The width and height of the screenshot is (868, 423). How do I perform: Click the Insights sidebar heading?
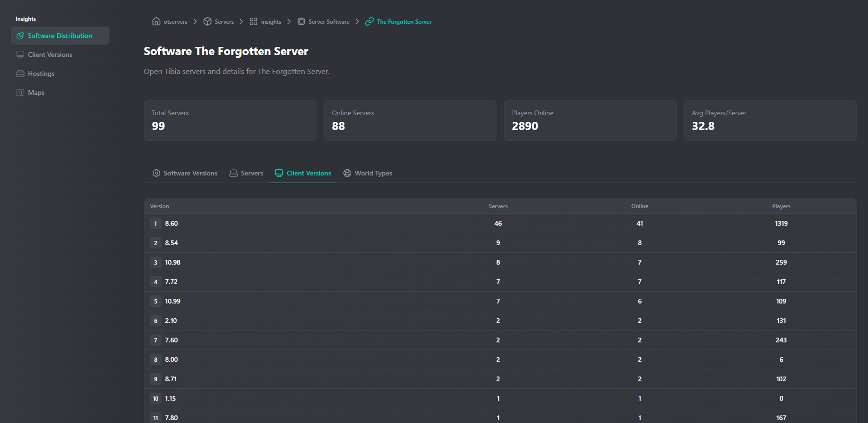pyautogui.click(x=26, y=19)
